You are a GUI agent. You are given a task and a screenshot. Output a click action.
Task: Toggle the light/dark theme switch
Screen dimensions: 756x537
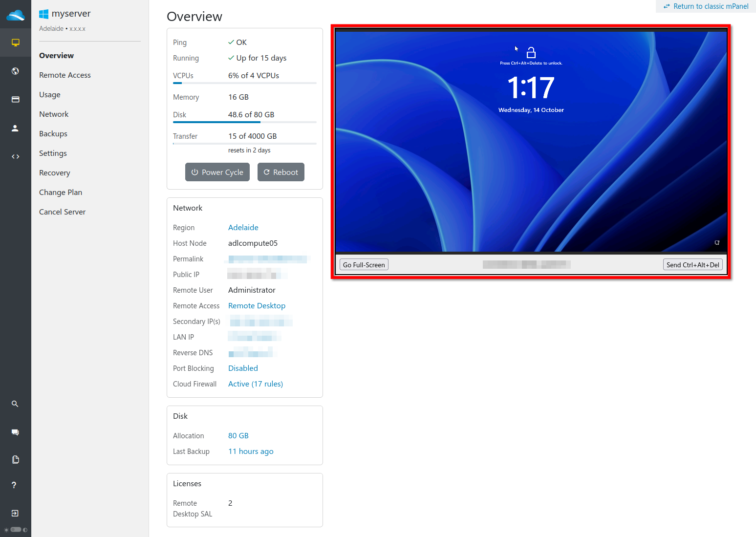[x=16, y=530]
